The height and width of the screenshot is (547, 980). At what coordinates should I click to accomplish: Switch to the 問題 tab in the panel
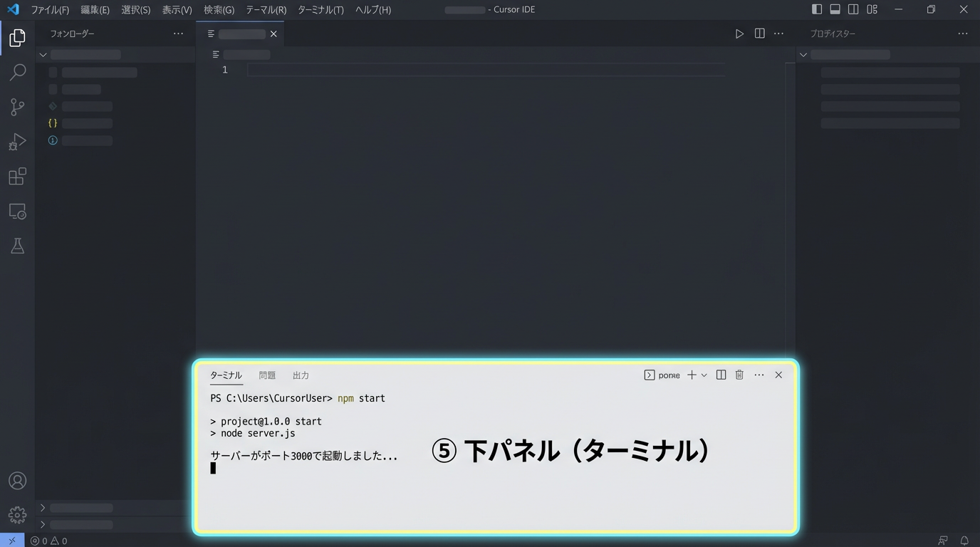(266, 375)
